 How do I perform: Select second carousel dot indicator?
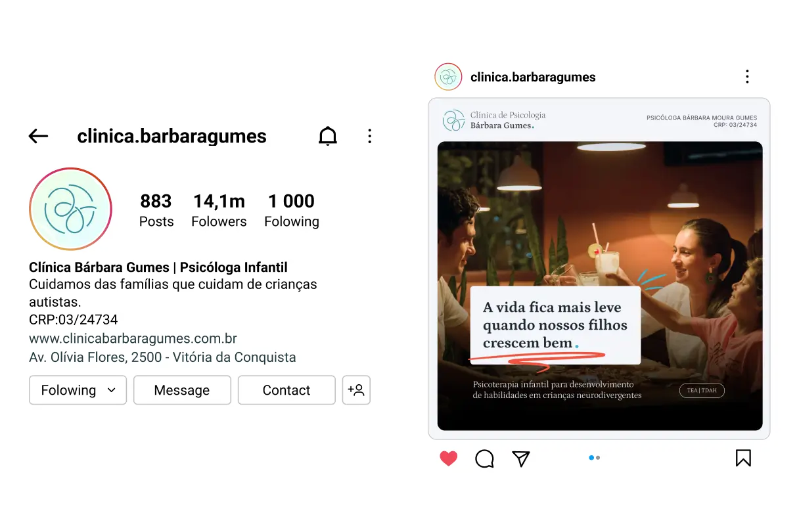click(598, 458)
